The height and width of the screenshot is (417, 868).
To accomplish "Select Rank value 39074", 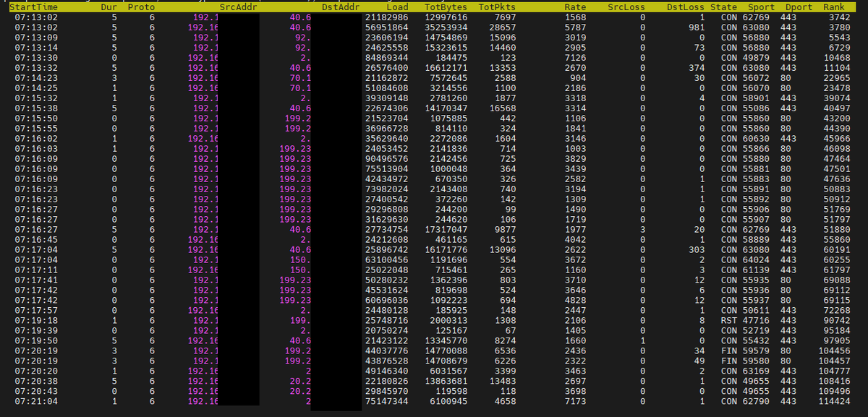I will (836, 98).
